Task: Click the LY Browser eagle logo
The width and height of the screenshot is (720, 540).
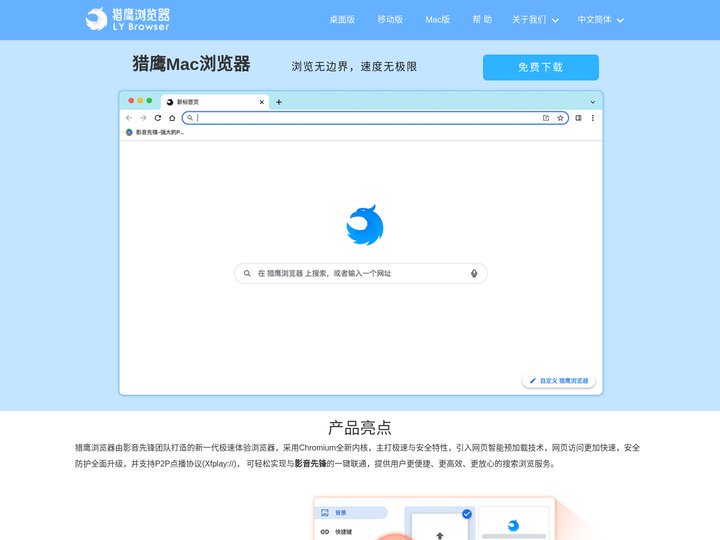Action: pos(127,19)
